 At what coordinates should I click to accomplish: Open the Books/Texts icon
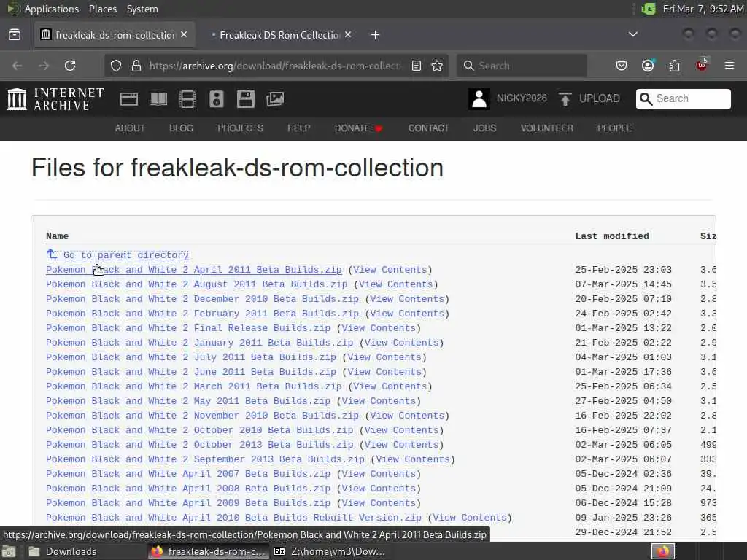click(x=158, y=99)
